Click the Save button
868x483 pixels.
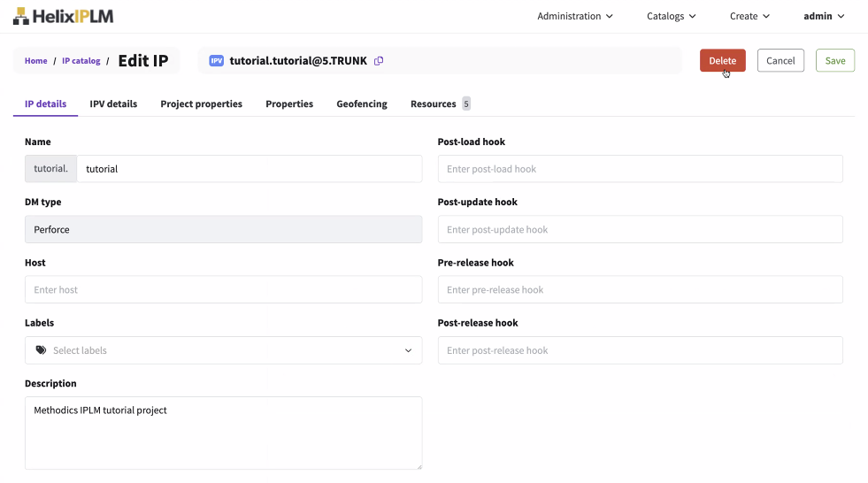tap(834, 61)
